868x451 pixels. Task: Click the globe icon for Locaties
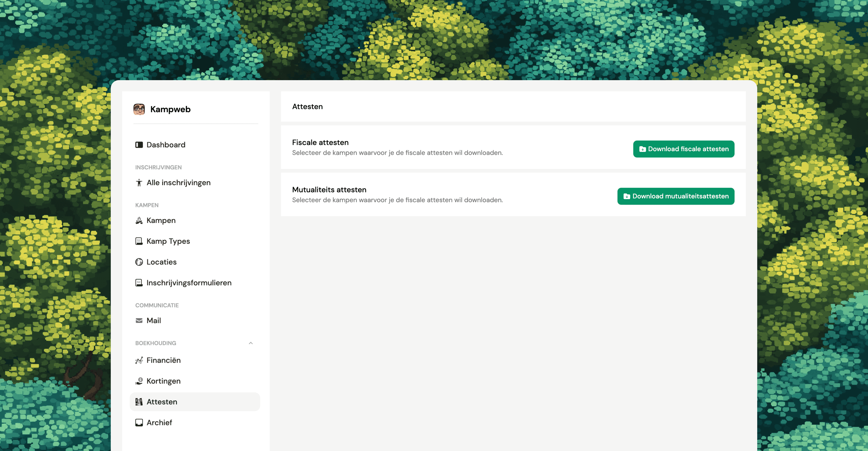click(x=139, y=262)
